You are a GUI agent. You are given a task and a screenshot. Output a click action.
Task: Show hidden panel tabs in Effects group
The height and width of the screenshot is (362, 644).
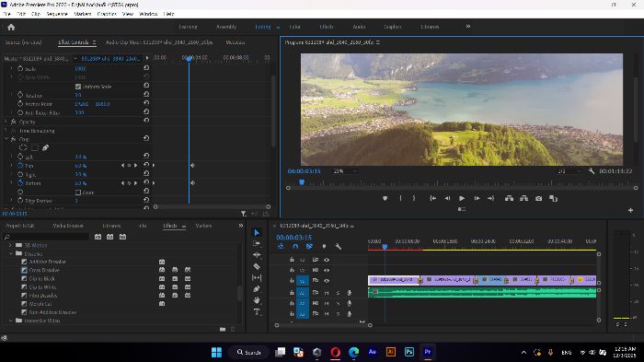pos(241,226)
